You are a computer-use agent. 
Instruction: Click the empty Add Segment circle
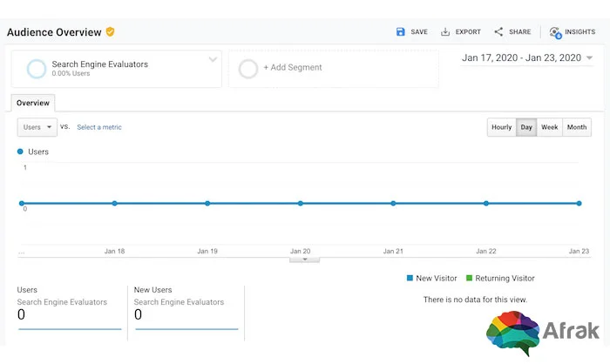[247, 69]
